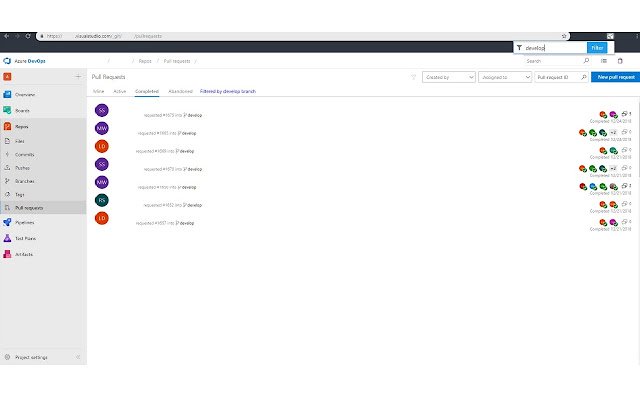Open the Assigned to dropdown
Viewport: 640px width, 400px height.
505,77
